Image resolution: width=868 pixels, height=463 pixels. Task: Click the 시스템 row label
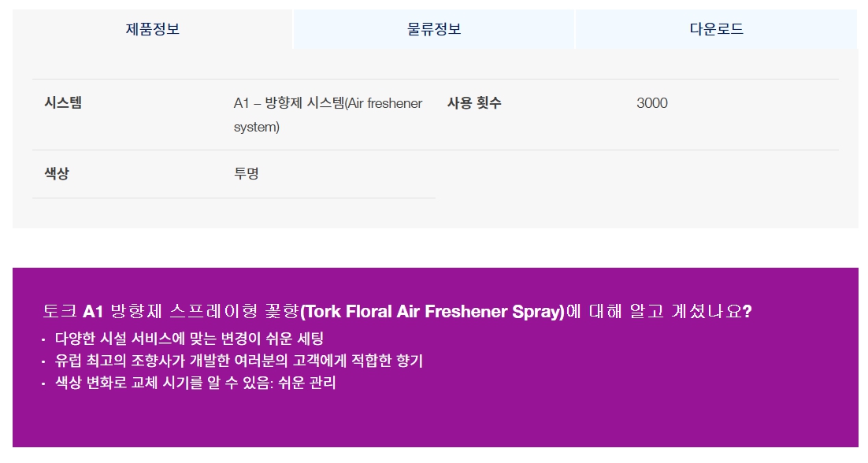click(x=63, y=103)
